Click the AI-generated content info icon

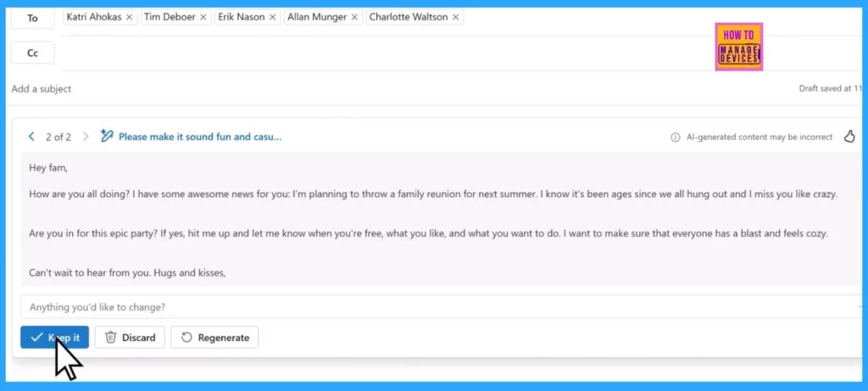pos(676,137)
